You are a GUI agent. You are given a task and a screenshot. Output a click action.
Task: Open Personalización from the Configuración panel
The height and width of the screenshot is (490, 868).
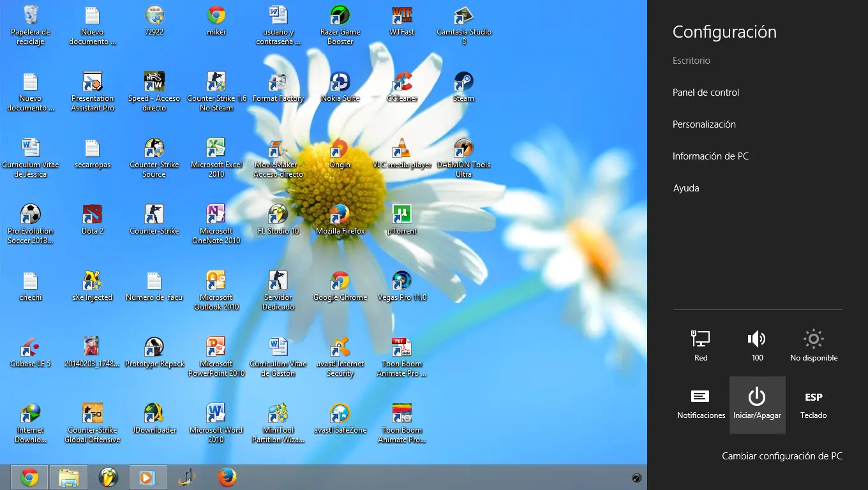(x=704, y=124)
